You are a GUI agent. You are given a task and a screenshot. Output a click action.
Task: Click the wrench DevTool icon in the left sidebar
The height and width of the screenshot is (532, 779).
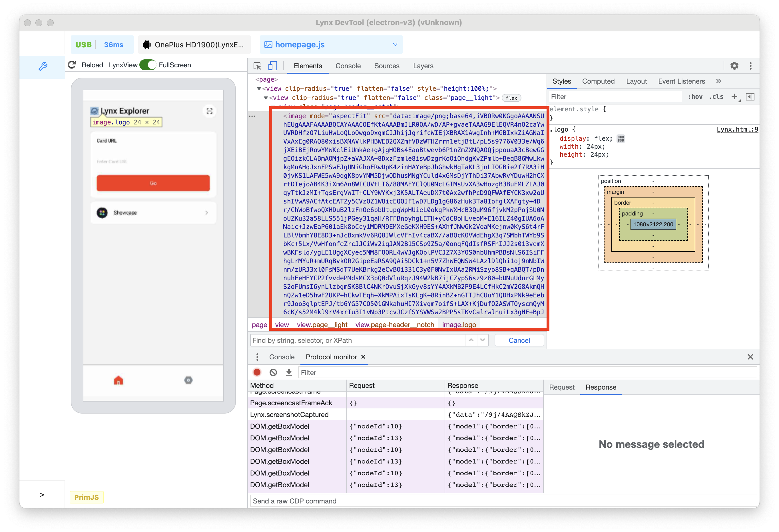coord(43,66)
